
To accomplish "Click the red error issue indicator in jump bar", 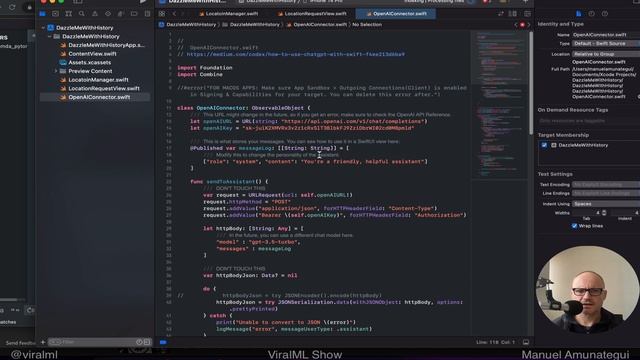I will point(522,25).
